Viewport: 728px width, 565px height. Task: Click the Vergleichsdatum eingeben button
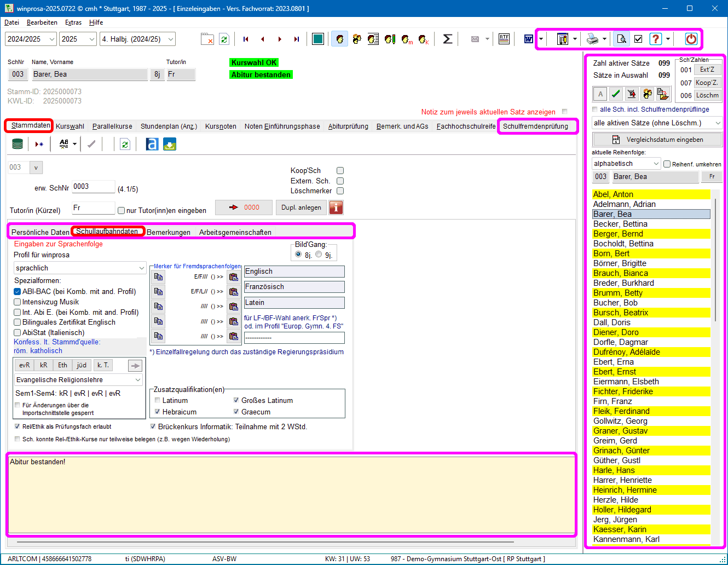coord(657,140)
